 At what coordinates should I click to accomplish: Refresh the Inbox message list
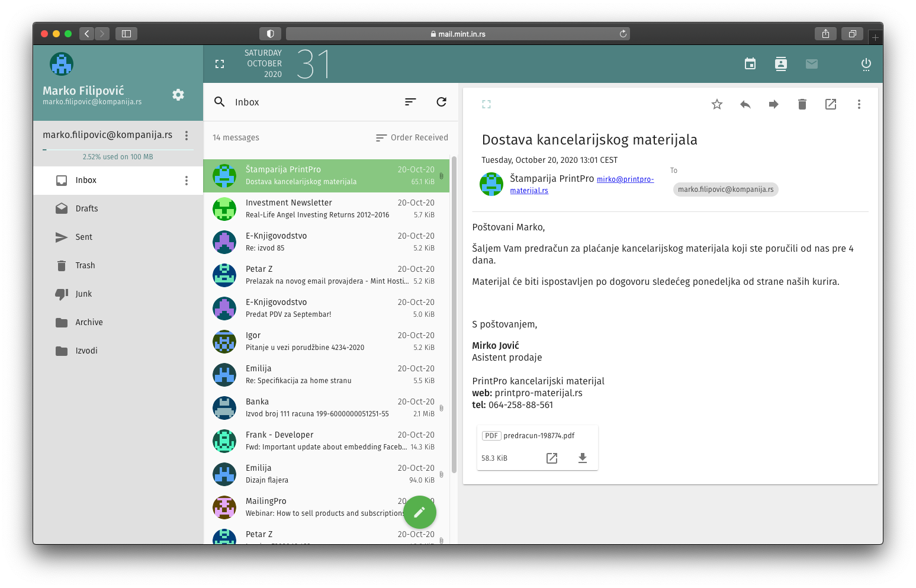tap(441, 102)
